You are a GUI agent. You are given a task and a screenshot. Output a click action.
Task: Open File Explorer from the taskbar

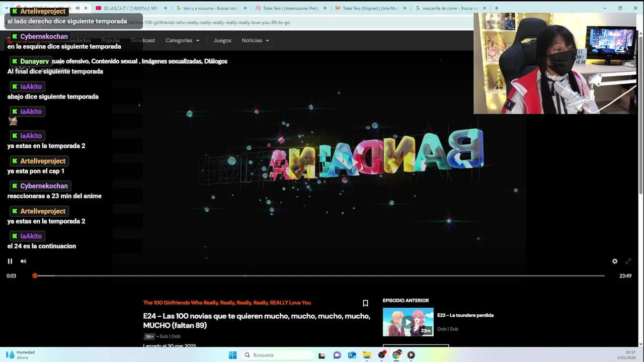pyautogui.click(x=367, y=355)
